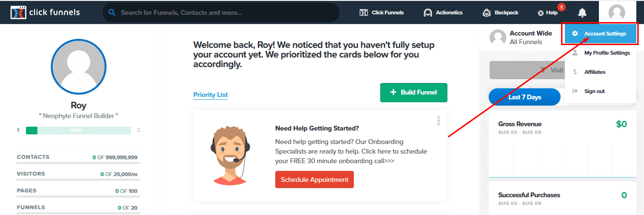Screen dimensions: 644x215
Task: Click the user avatar in header
Action: coord(616,12)
